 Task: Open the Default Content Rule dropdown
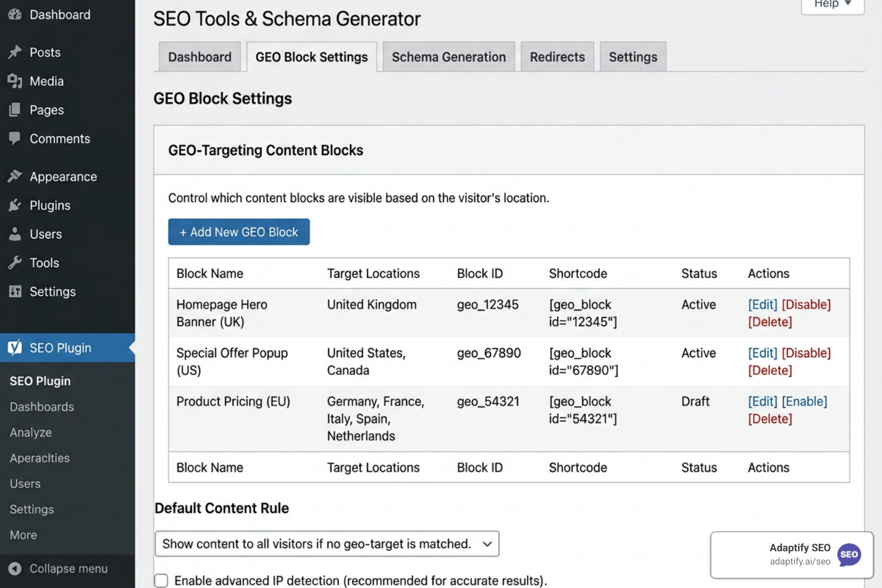pyautogui.click(x=327, y=544)
